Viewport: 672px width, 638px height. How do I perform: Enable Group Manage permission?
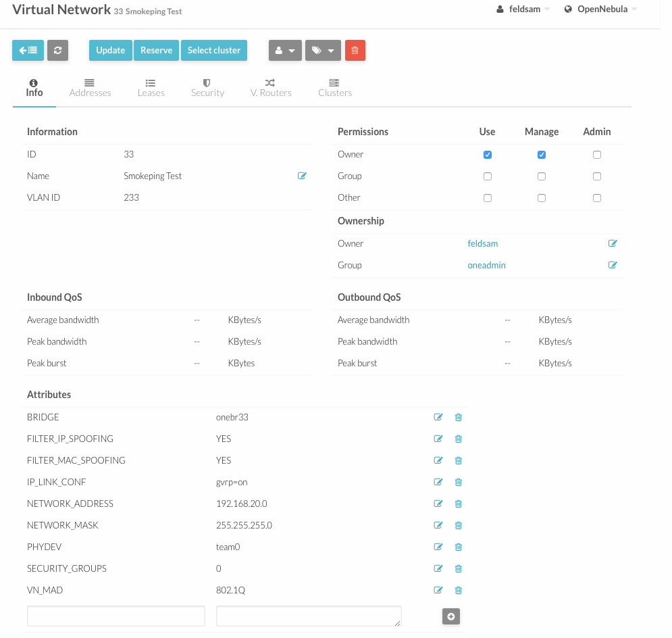click(x=542, y=176)
